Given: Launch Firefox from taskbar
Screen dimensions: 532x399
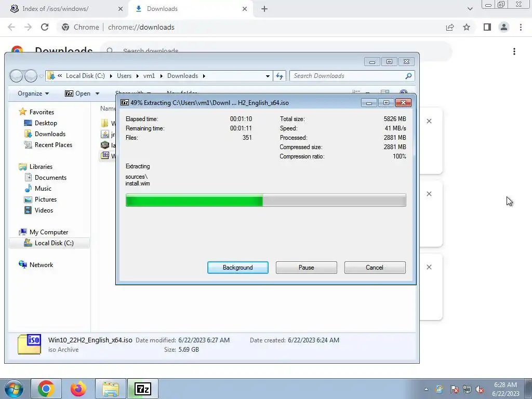Looking at the screenshot, I should (78, 389).
